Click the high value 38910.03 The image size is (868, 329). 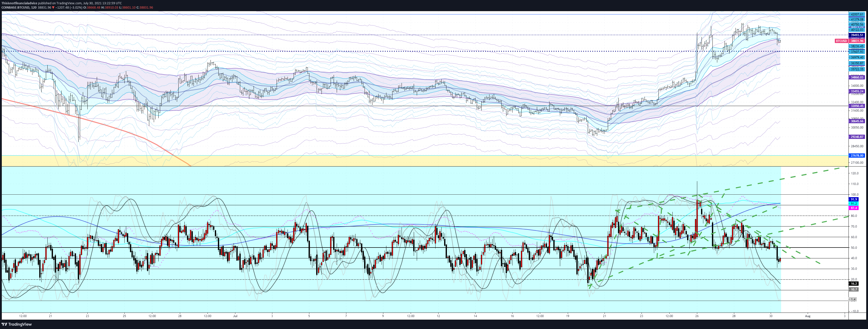click(112, 7)
